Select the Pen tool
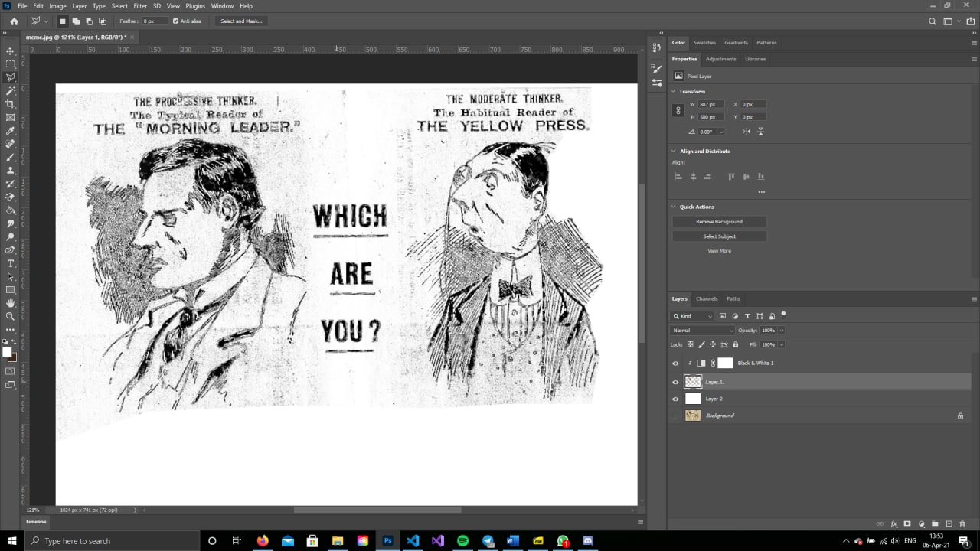980x551 pixels. (x=10, y=250)
